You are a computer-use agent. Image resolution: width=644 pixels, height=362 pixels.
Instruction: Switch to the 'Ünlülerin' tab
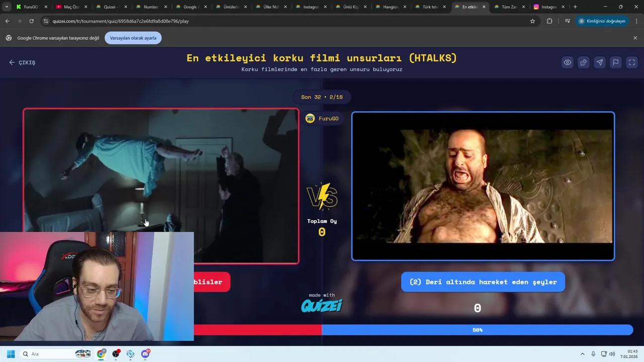tap(231, 7)
